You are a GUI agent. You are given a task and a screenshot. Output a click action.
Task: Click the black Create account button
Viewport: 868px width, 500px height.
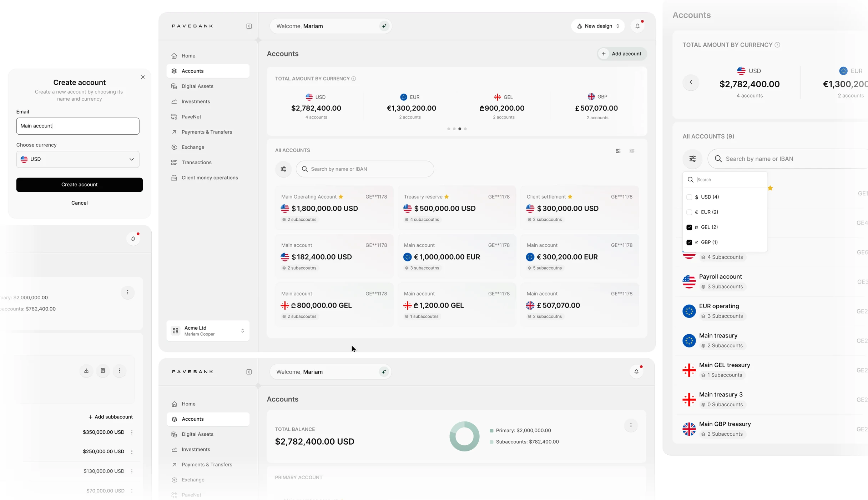(80, 185)
